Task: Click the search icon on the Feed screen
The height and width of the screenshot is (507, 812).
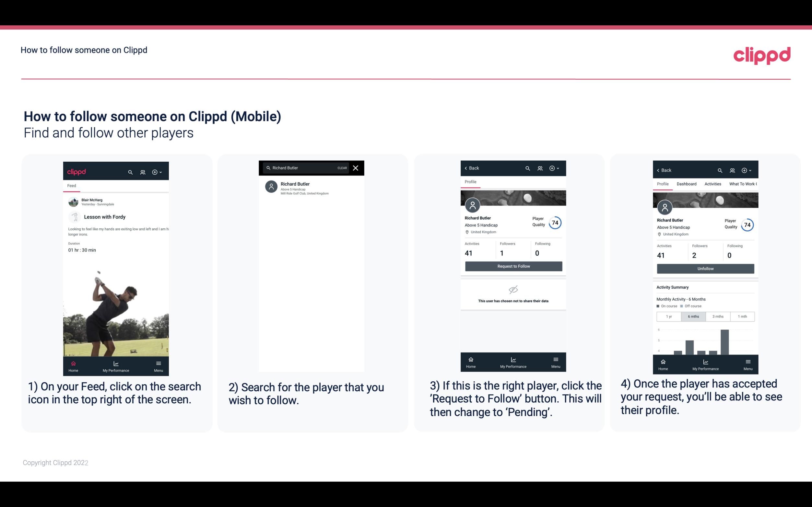Action: tap(130, 172)
